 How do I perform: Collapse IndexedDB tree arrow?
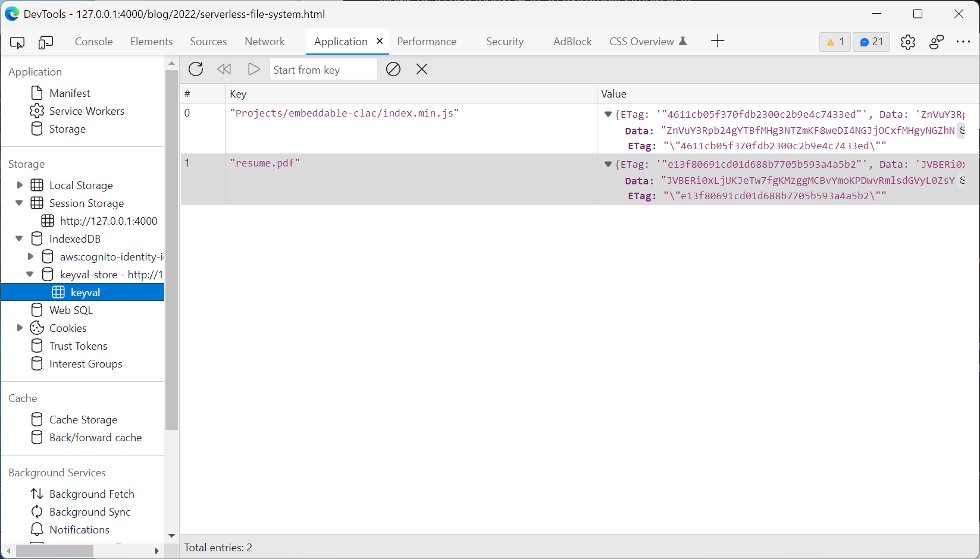click(20, 238)
